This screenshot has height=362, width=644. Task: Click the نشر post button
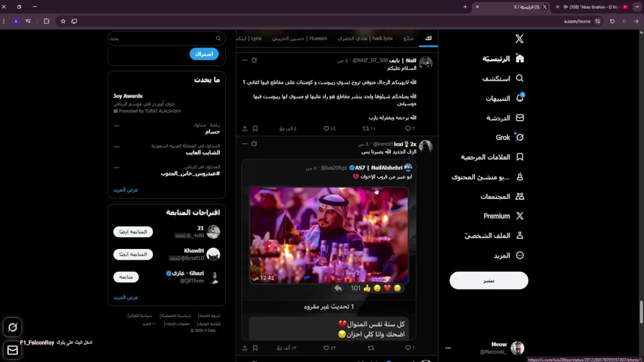pos(489,281)
